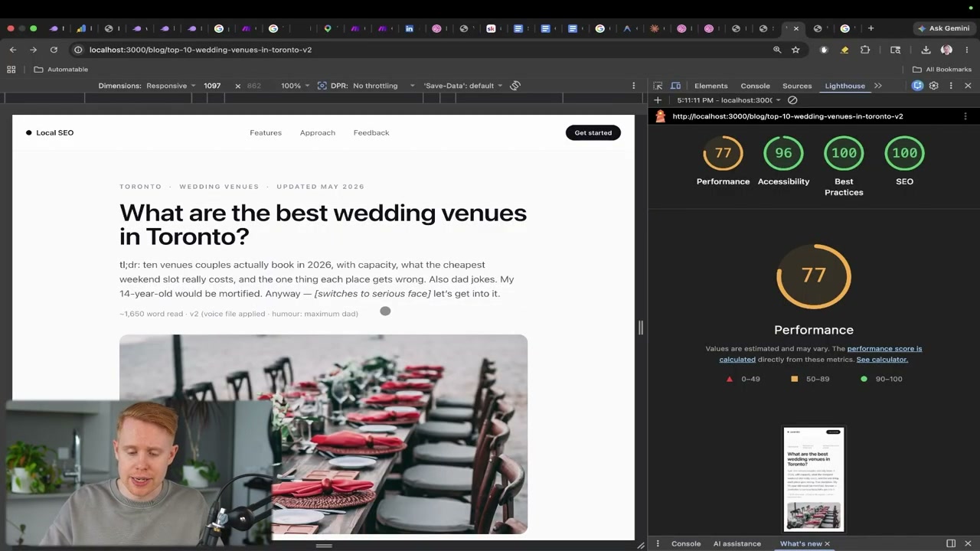Open a new browser tab
Viewport: 980px width, 551px height.
(x=871, y=28)
